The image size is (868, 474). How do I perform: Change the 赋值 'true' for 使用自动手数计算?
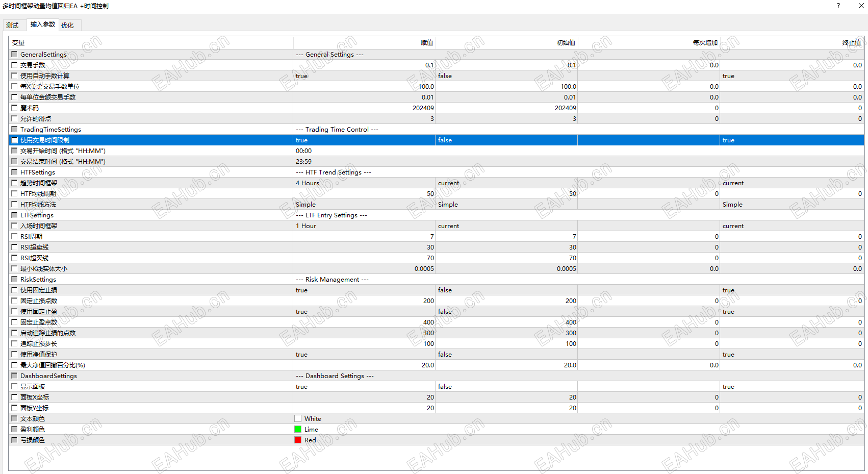[x=301, y=76]
